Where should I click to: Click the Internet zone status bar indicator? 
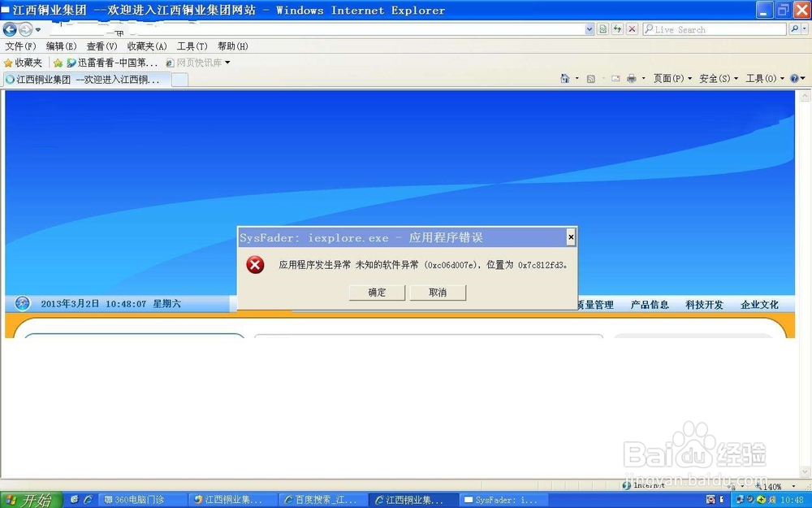click(x=644, y=485)
